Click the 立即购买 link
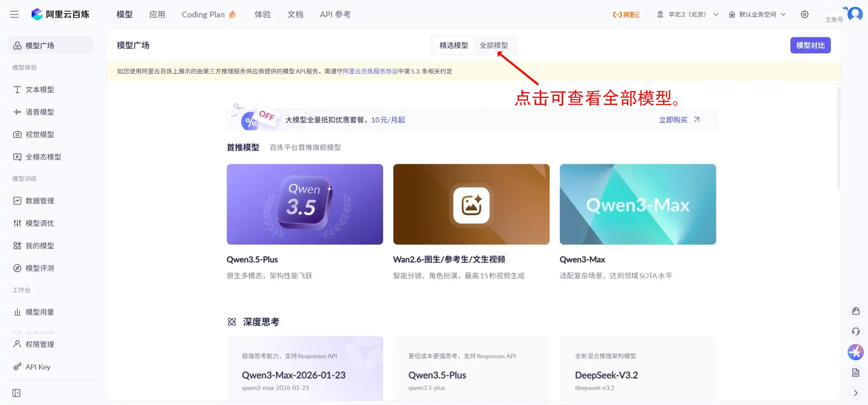Screen dimensions: 868x405 (x=673, y=120)
